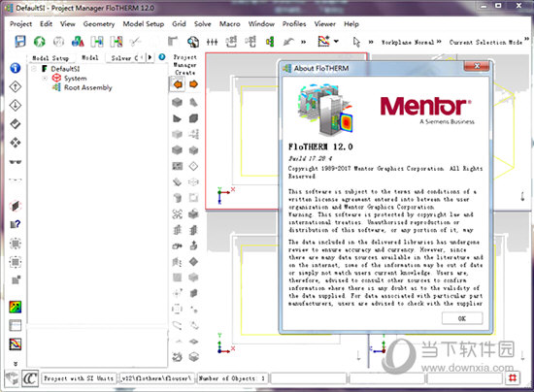Open the Profiles menu
The width and height of the screenshot is (534, 392).
click(x=294, y=24)
